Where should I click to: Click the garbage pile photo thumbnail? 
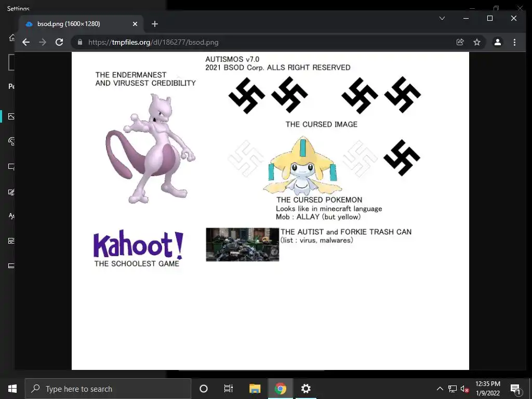point(242,245)
